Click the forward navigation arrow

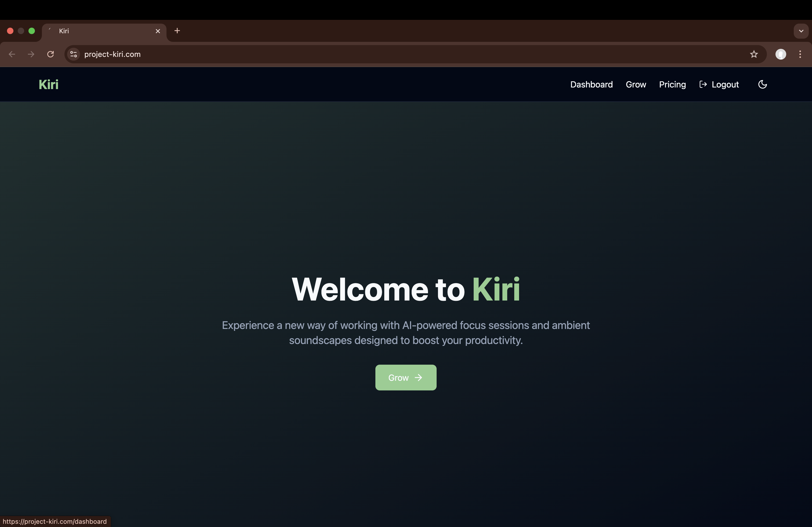(x=31, y=54)
